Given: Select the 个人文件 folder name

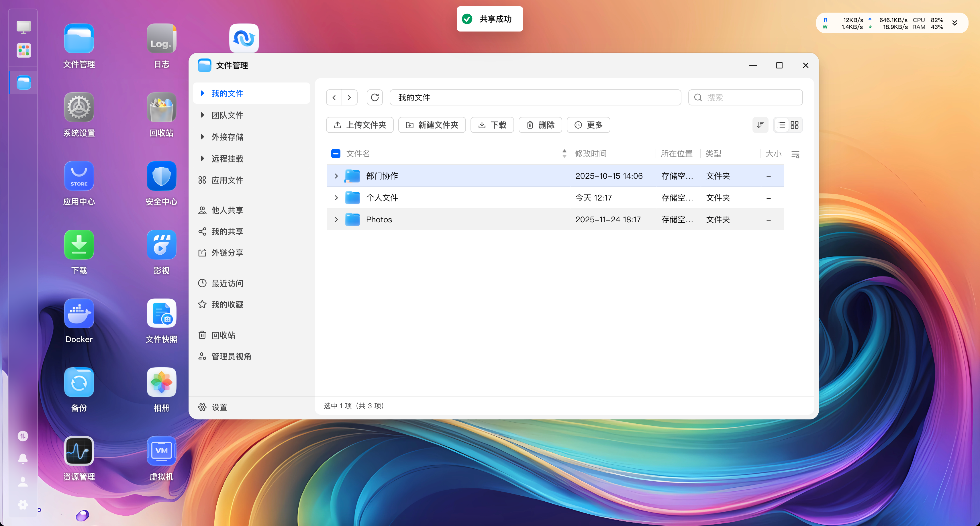Looking at the screenshot, I should 382,198.
